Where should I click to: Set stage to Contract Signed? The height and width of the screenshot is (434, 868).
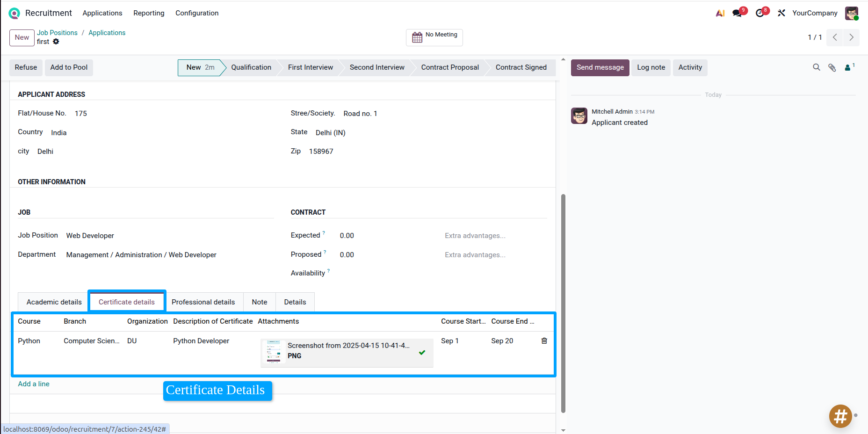point(521,67)
